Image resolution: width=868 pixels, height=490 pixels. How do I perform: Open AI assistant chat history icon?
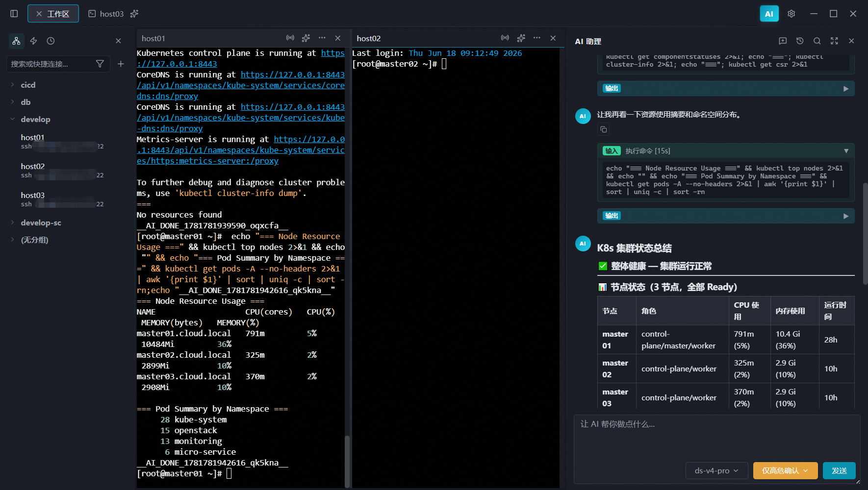click(800, 41)
